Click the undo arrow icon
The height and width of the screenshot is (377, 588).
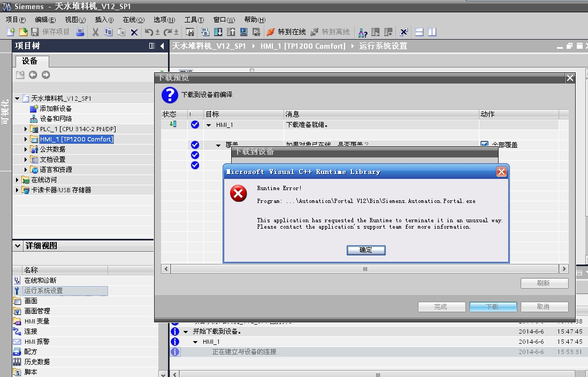pos(149,32)
